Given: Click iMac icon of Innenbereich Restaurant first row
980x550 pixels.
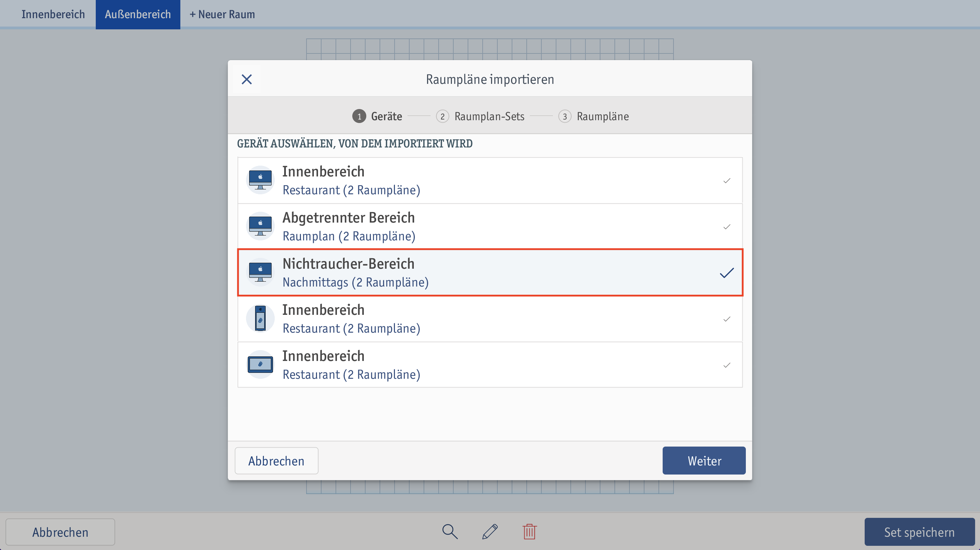Looking at the screenshot, I should coord(260,180).
